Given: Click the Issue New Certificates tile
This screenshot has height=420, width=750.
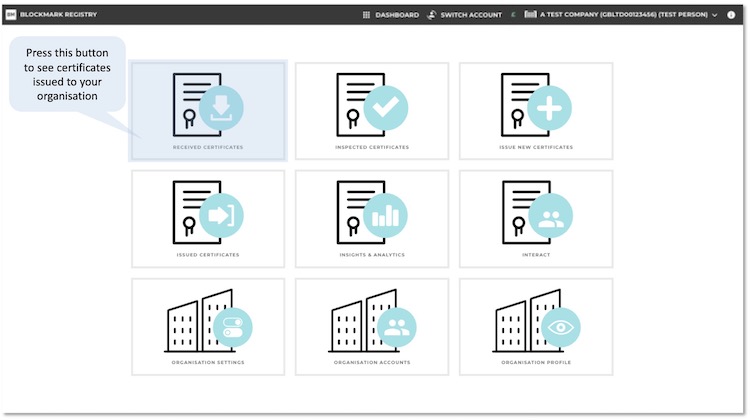Looking at the screenshot, I should pos(536,110).
